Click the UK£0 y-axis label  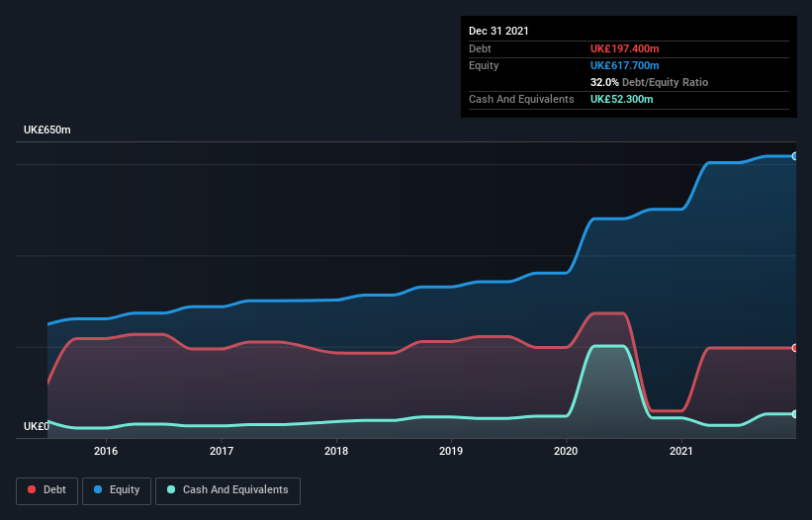[37, 426]
